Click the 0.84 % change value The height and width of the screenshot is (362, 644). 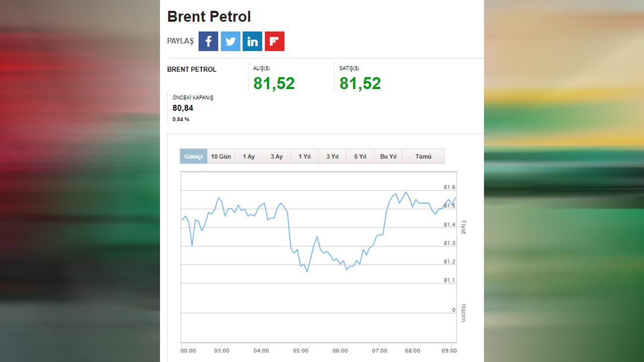(181, 120)
